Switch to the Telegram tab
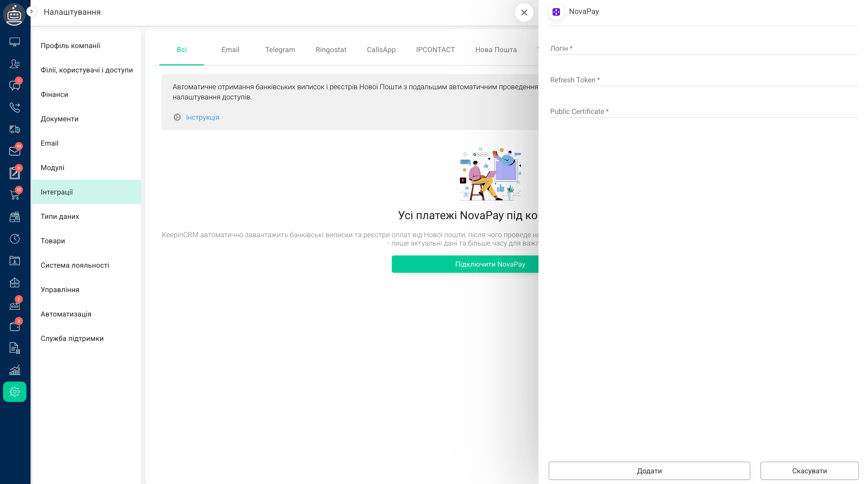Viewport: 868px width, 484px height. click(280, 50)
